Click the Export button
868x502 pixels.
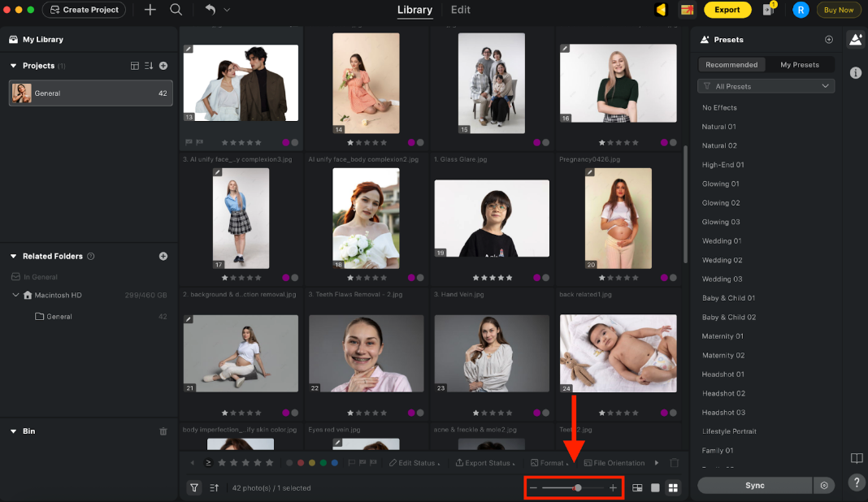(727, 10)
